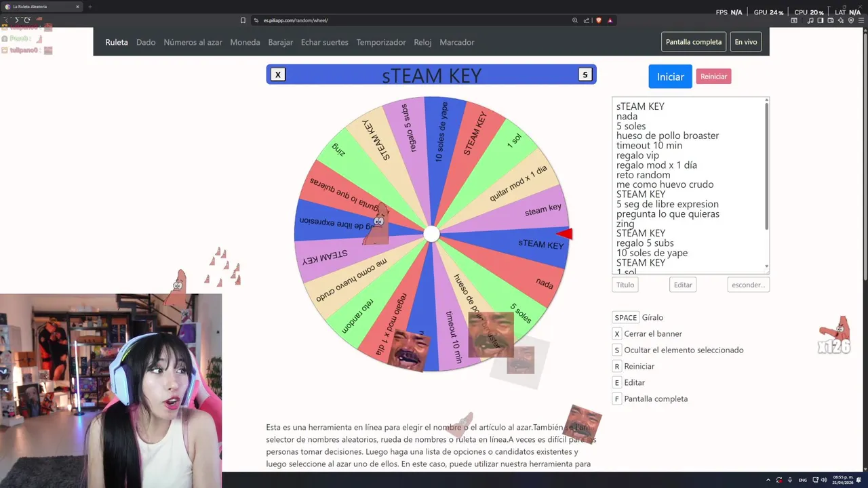Click the ENG language indicator

coord(803,480)
